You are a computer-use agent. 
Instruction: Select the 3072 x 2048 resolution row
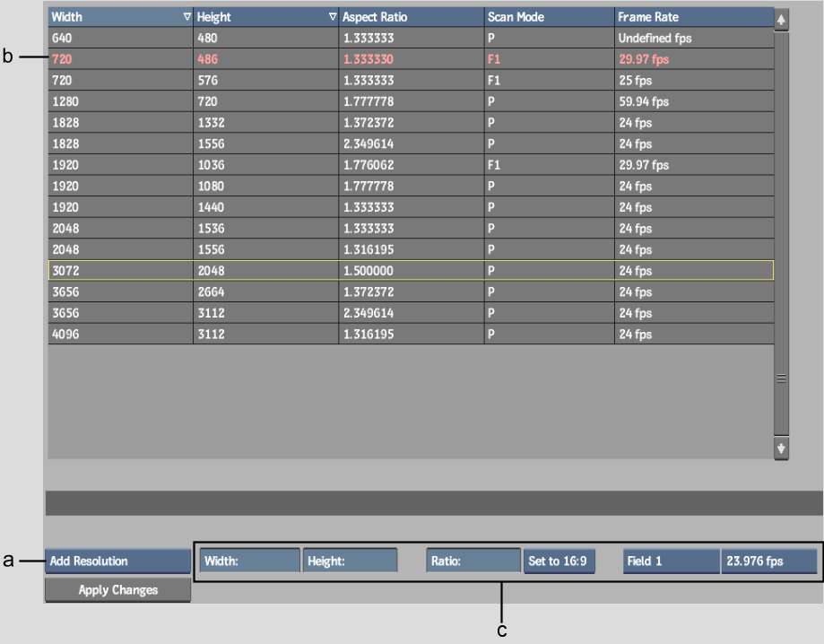411,271
